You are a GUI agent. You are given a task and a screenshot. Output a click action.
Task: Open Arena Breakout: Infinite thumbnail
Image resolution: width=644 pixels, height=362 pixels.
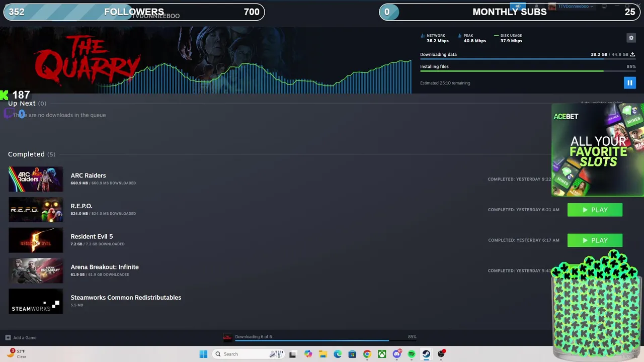(x=36, y=270)
